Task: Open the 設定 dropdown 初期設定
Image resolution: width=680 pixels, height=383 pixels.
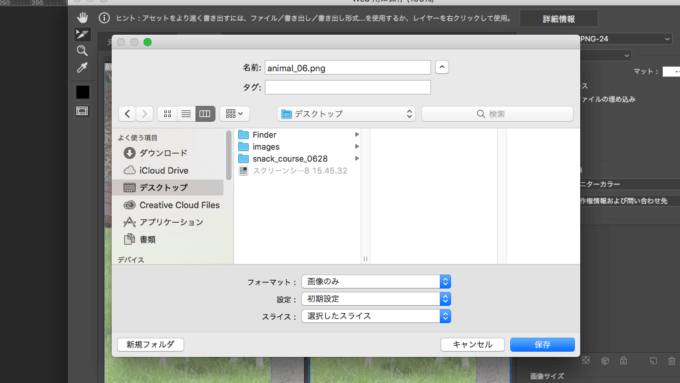Action: tap(376, 299)
